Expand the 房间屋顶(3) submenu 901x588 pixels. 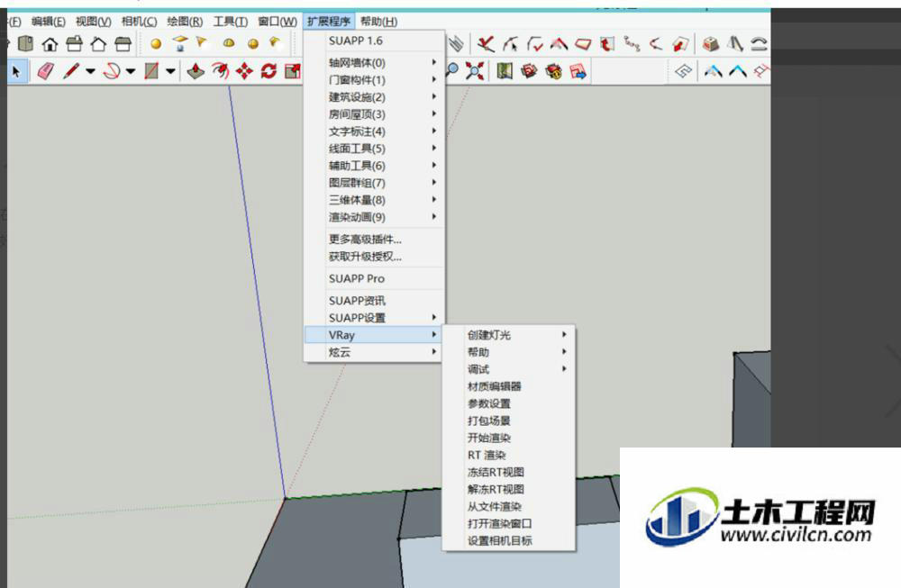[374, 113]
